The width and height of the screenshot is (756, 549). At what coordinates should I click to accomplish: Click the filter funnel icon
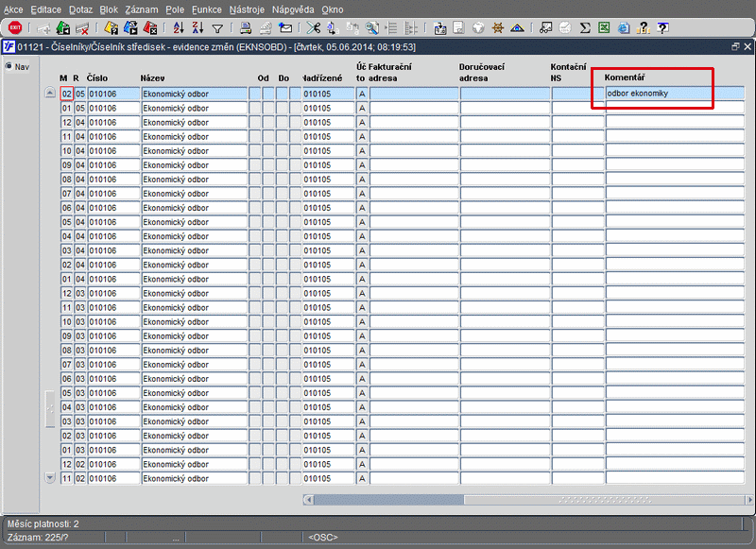pos(216,28)
